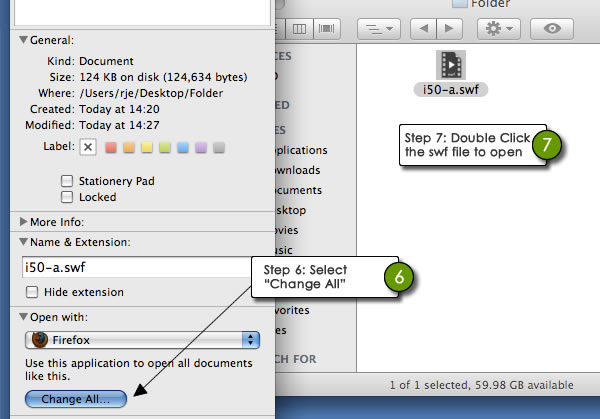Open the arrange items toolbar menu

point(379,29)
